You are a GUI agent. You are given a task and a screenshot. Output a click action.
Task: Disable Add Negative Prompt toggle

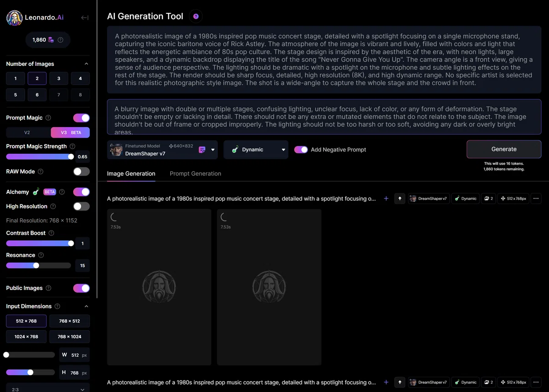301,150
